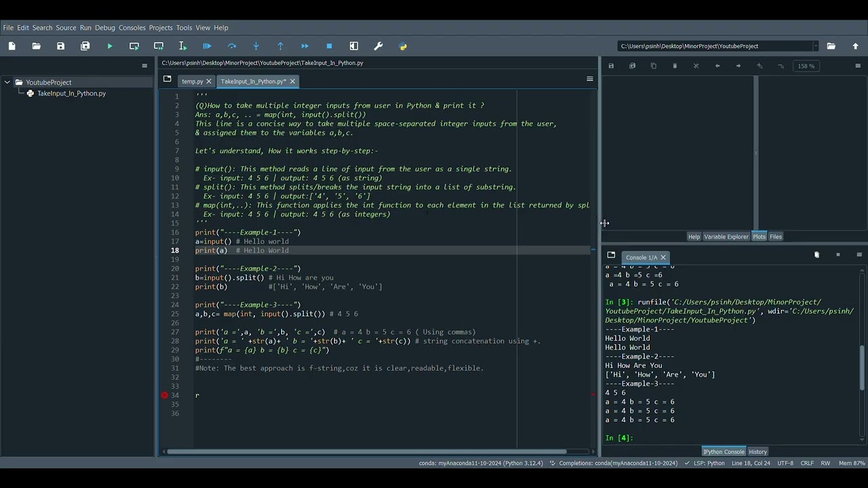Screen dimensions: 868x488
Task: Run cell and advance to next
Action: coord(159,46)
